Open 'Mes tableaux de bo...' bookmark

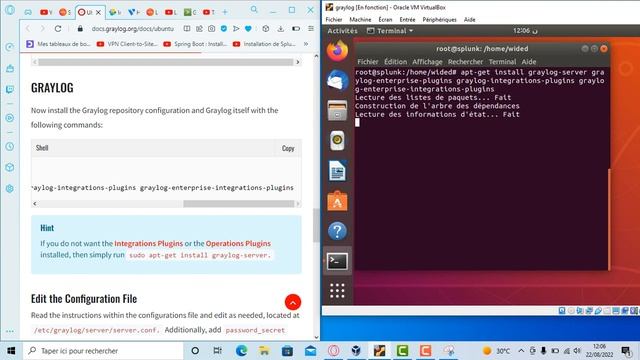(58, 44)
